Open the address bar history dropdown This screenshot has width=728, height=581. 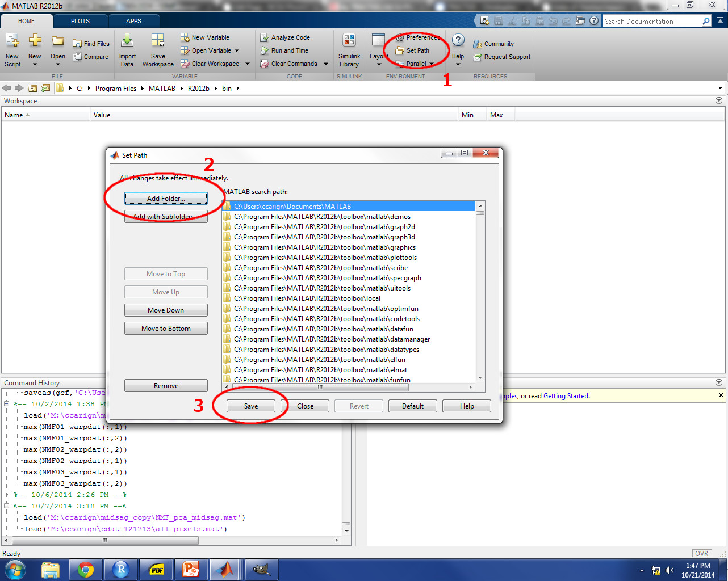click(720, 88)
